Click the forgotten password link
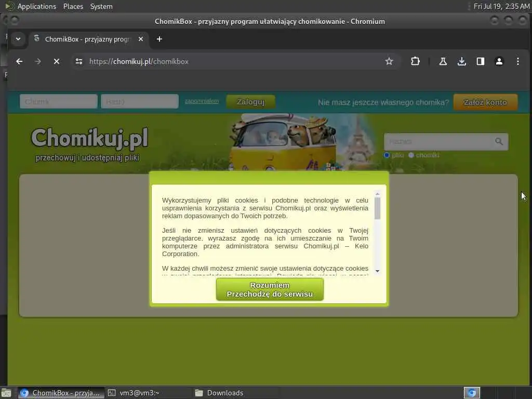 pyautogui.click(x=202, y=101)
